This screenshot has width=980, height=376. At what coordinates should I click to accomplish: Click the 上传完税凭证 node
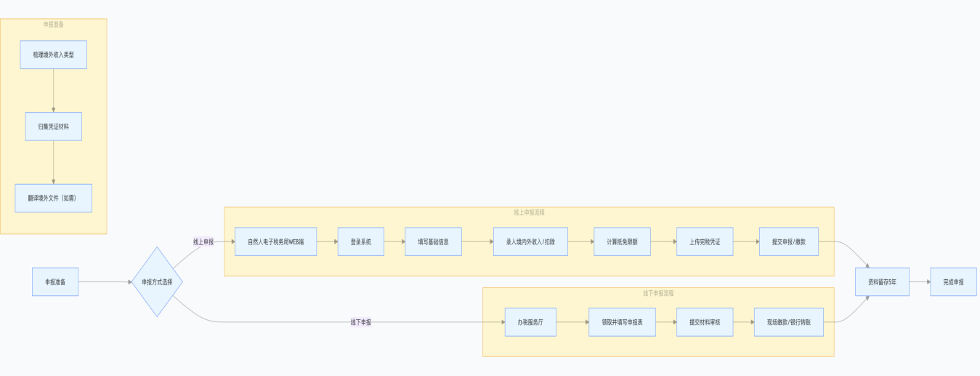[705, 241]
